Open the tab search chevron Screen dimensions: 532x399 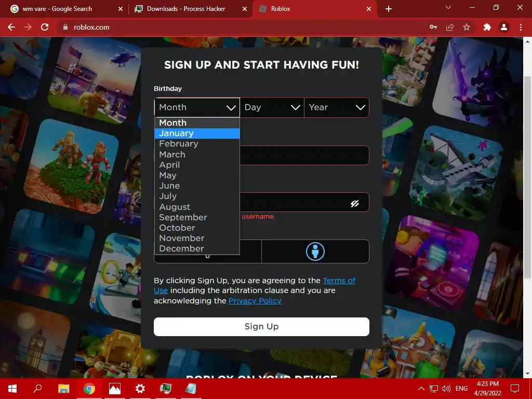pyautogui.click(x=448, y=7)
